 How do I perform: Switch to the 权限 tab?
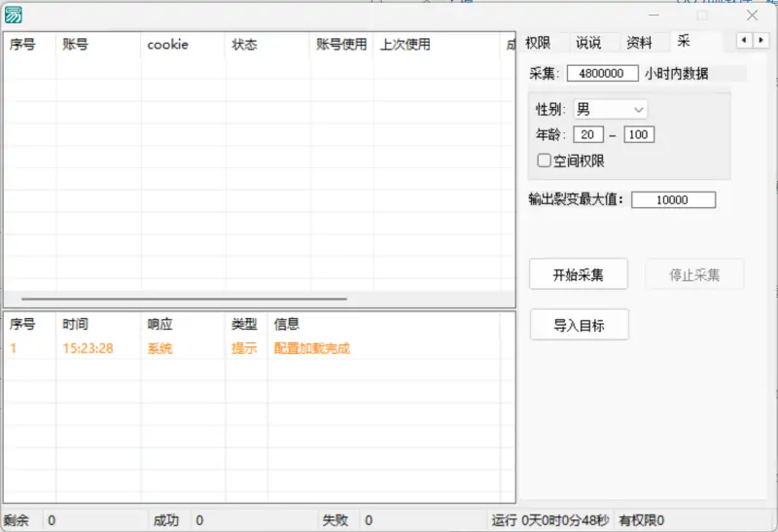click(x=538, y=43)
